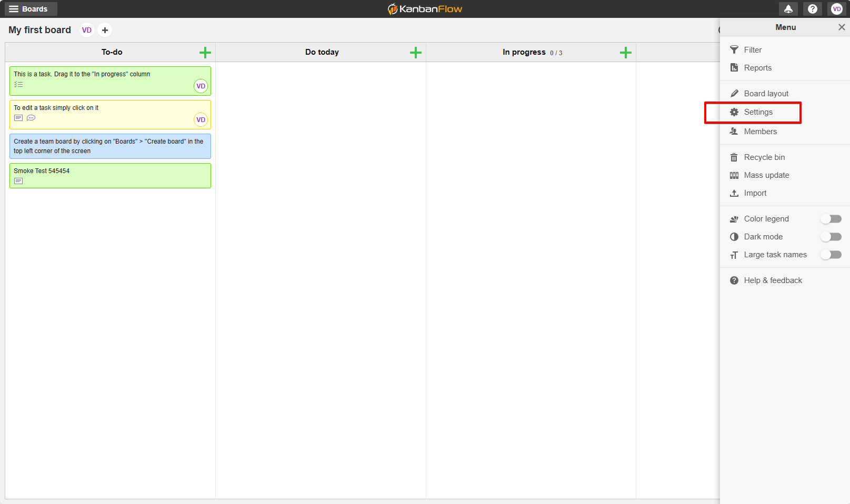
Task: Turn on Dark mode
Action: [x=831, y=236]
